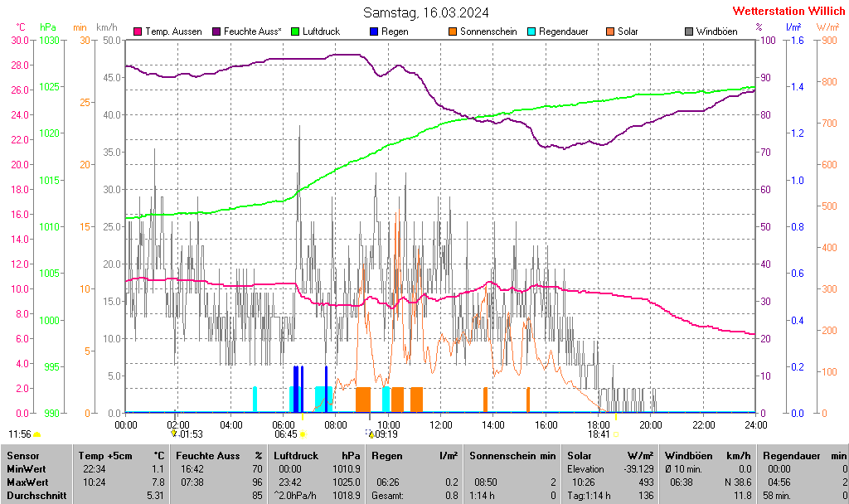Click the green Luftdruck legend swatch

coord(295,31)
